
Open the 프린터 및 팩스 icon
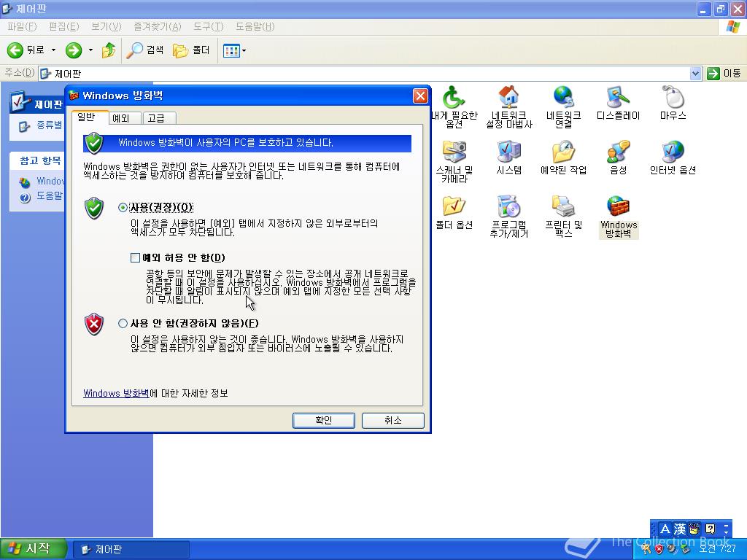click(564, 217)
